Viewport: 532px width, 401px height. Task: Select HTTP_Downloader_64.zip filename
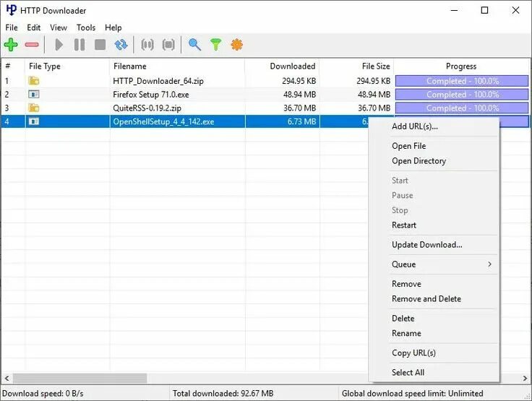point(158,81)
